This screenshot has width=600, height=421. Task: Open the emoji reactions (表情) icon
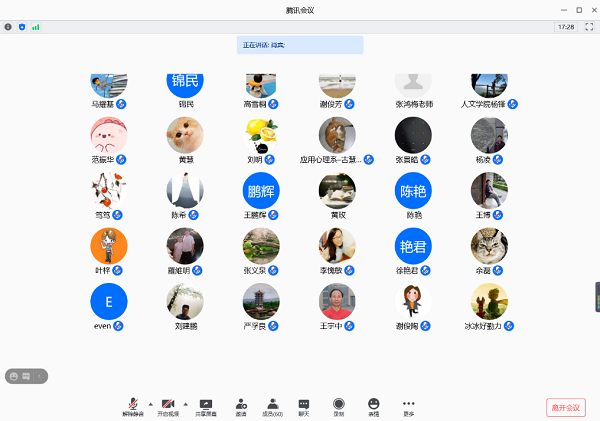[x=374, y=403]
